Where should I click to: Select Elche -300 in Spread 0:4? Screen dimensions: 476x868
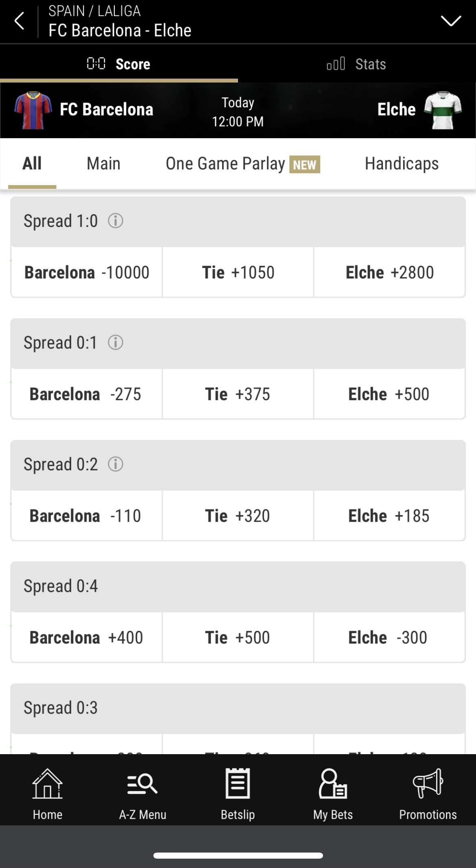click(389, 637)
